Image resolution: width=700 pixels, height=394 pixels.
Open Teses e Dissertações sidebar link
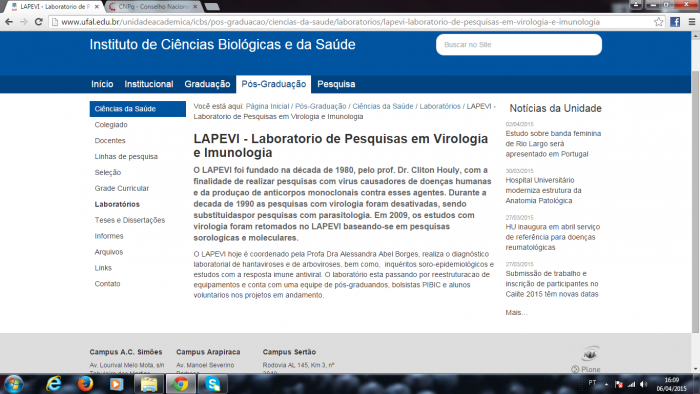pyautogui.click(x=129, y=220)
